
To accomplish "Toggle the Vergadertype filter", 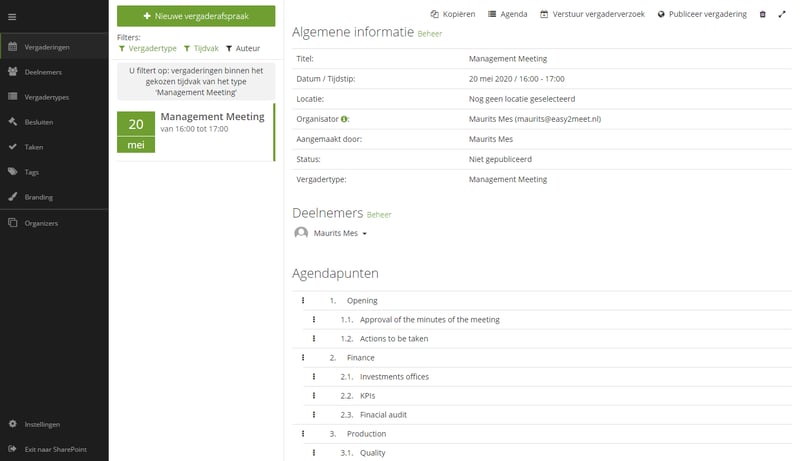I will [x=147, y=48].
